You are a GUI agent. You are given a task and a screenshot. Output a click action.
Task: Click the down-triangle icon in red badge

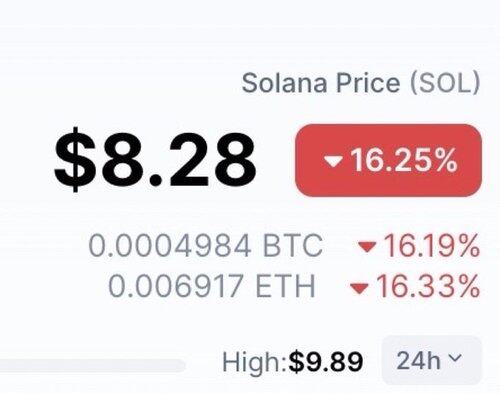[x=333, y=161]
